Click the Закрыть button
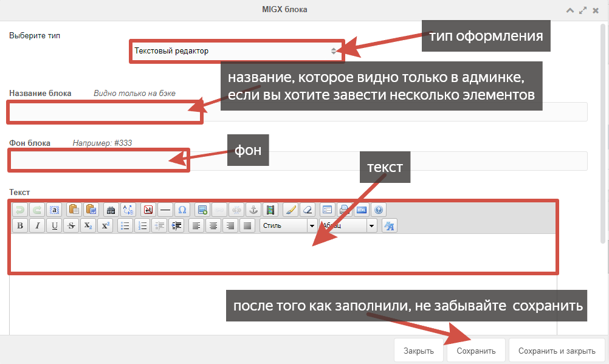This screenshot has width=609, height=364. pos(419,351)
